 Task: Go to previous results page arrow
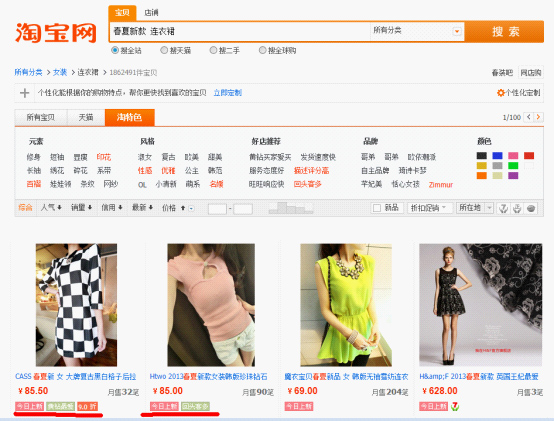pos(529,117)
